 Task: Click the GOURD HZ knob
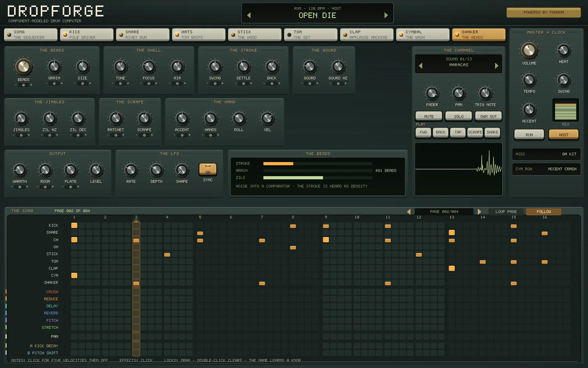[338, 67]
